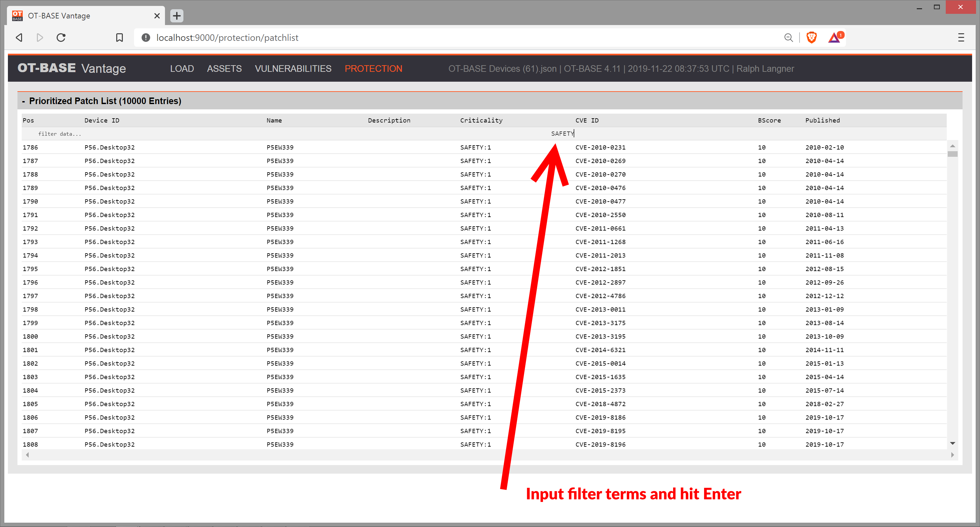Click the vertical scrollbar thumb

[953, 154]
